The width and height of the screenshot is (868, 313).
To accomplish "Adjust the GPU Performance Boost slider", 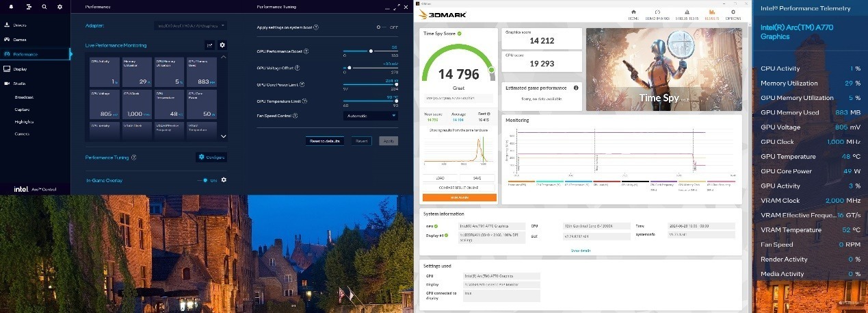I will point(370,51).
